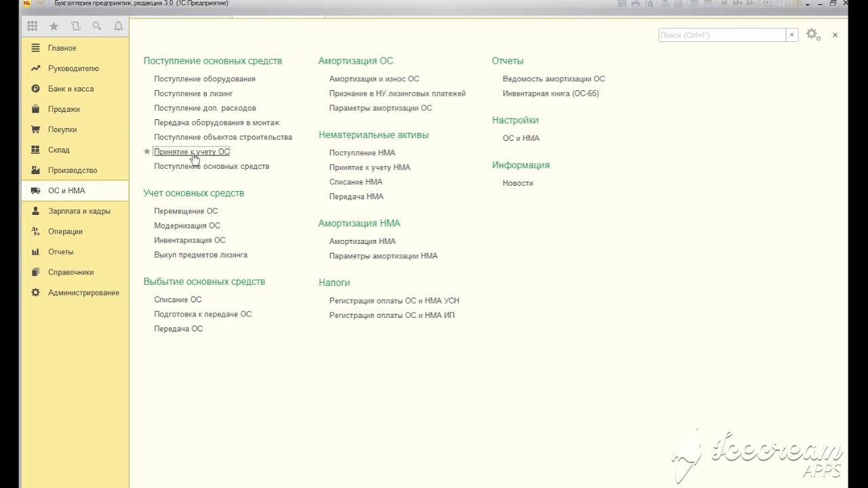The height and width of the screenshot is (488, 868).
Task: Open ОС и НМА settings link under Настройки
Action: point(521,138)
